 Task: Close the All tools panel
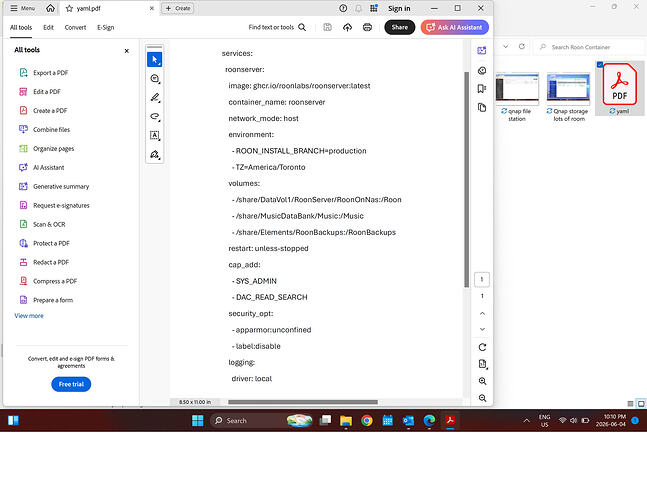click(x=127, y=51)
